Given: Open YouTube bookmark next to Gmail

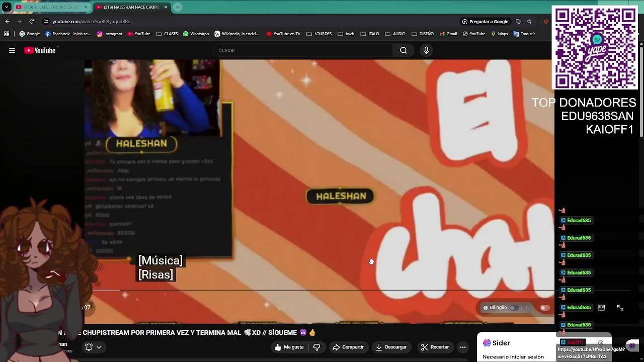Looking at the screenshot, I should (x=474, y=34).
